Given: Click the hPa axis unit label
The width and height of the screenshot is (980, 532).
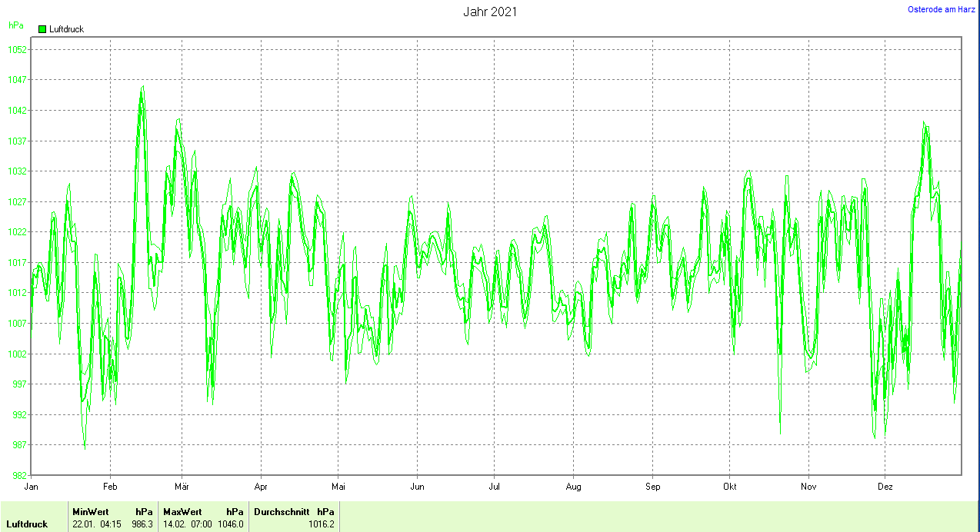Looking at the screenshot, I should click(x=15, y=25).
